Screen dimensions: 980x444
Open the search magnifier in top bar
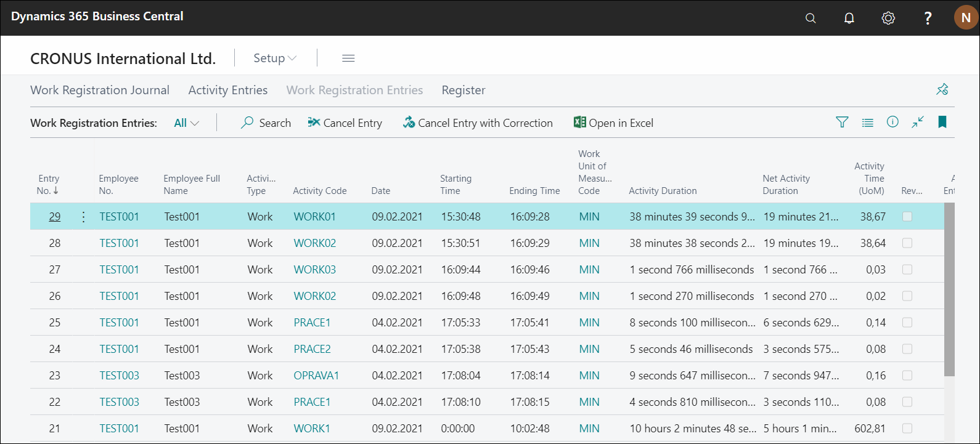pos(811,18)
